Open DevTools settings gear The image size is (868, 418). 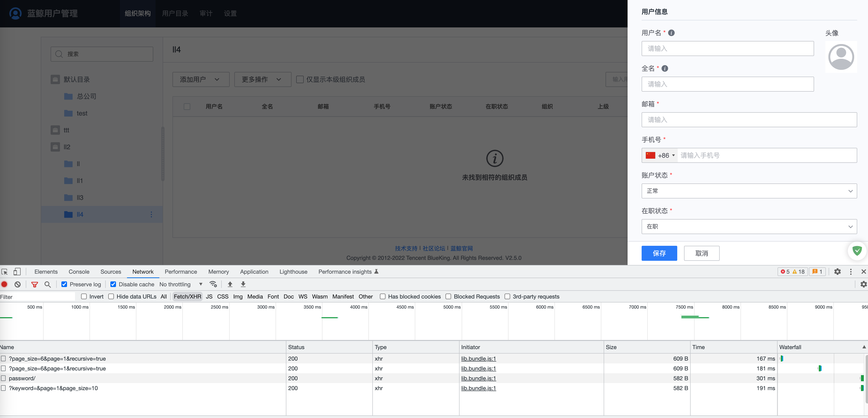(837, 272)
